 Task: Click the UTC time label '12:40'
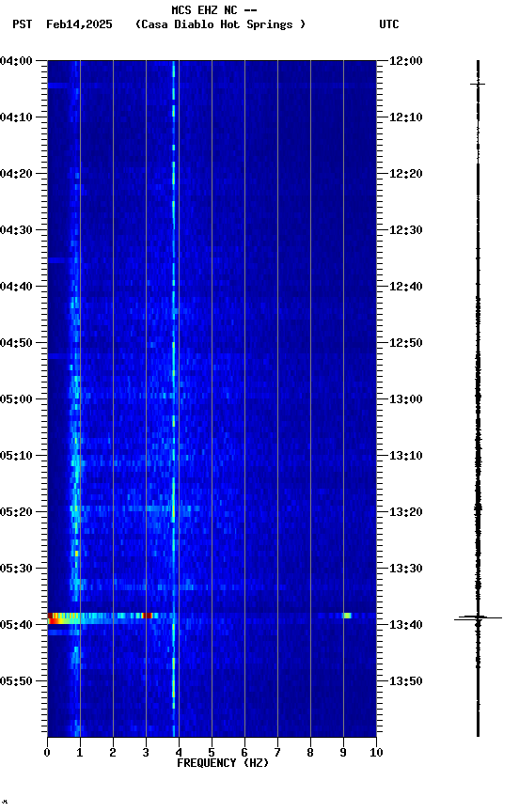[x=406, y=287]
